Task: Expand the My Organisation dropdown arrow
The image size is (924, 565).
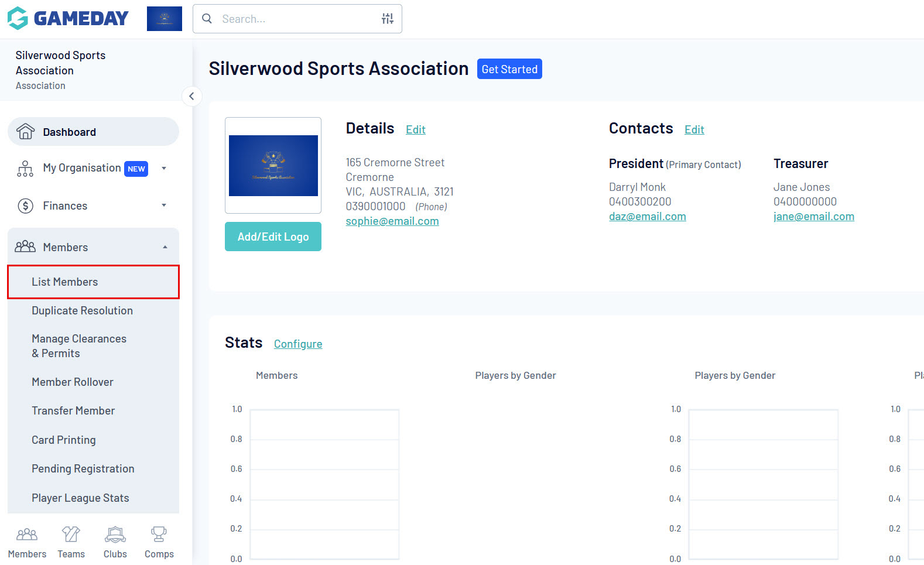Action: [164, 169]
